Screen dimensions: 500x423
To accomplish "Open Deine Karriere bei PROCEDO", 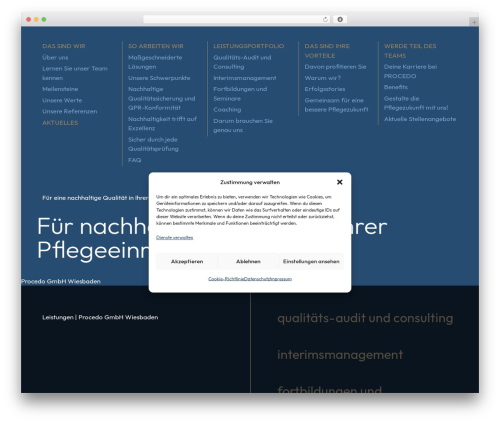I will [x=410, y=71].
